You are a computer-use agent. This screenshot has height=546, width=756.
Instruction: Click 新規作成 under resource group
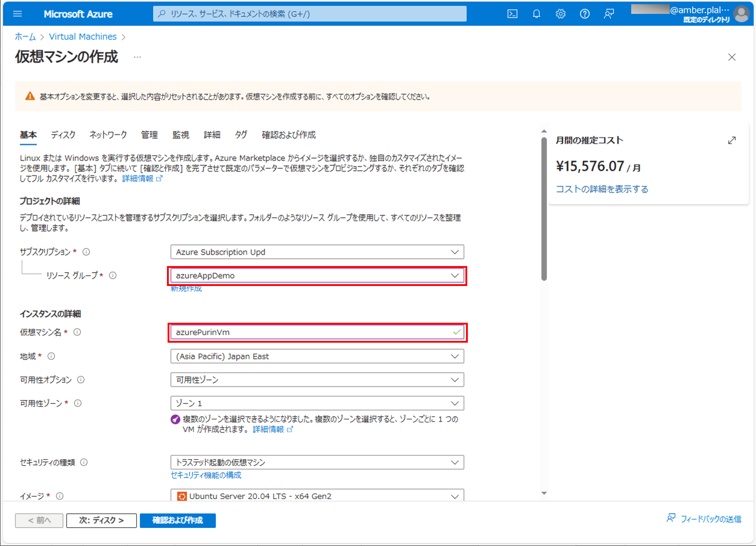(186, 288)
